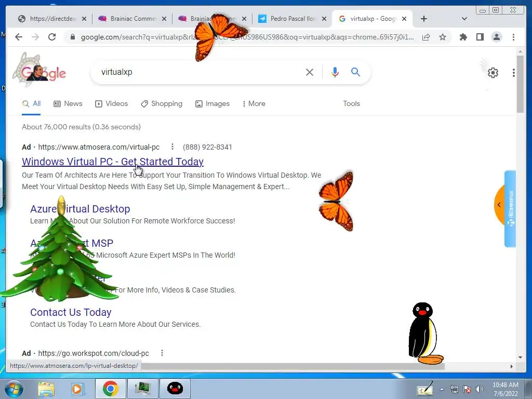The width and height of the screenshot is (532, 399).
Task: Open the pen input panel tray icon
Action: click(x=424, y=389)
